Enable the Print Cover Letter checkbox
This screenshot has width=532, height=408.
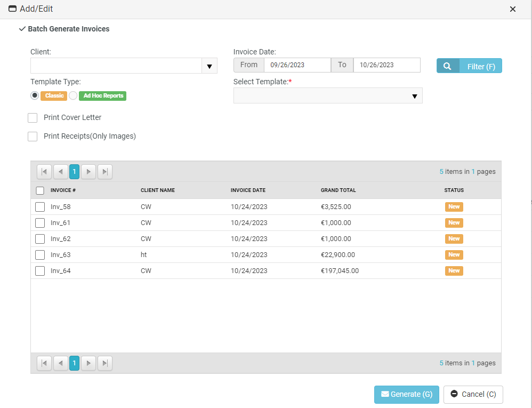[x=32, y=117]
